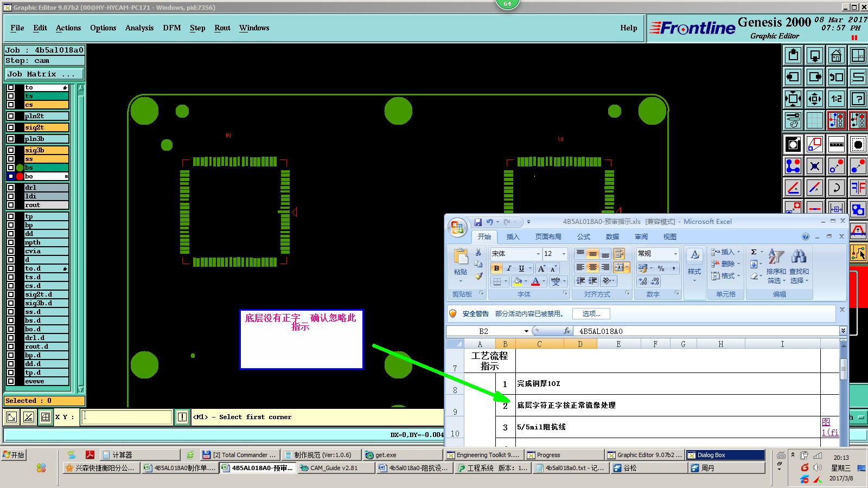
Task: Click the Windows 开始 start button
Action: pos(14,455)
